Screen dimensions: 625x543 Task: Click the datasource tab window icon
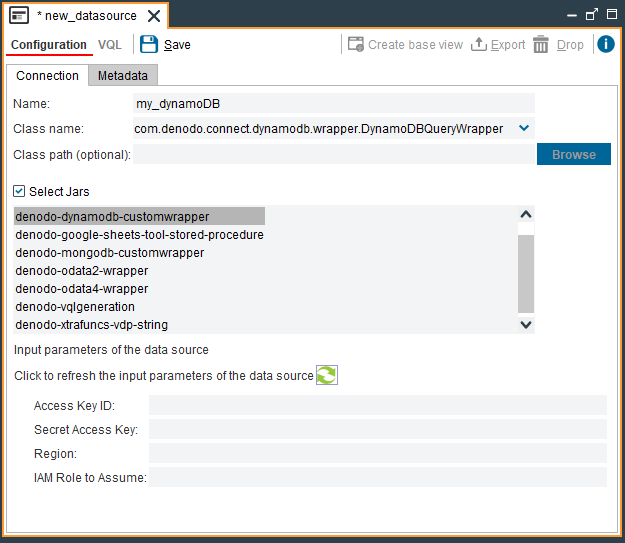pyautogui.click(x=19, y=16)
